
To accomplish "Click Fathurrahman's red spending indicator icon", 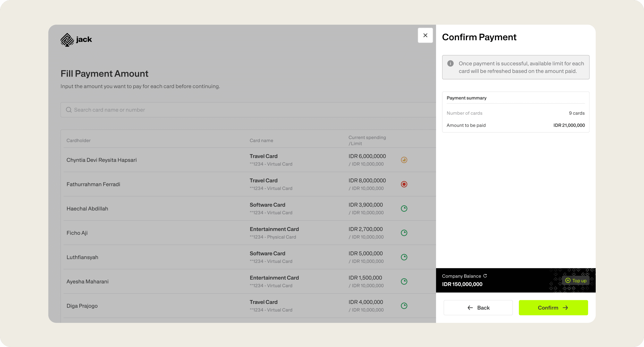I will (x=404, y=184).
